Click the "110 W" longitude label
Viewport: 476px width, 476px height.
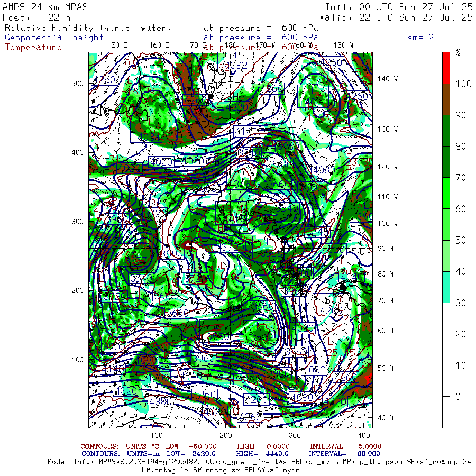point(388,197)
